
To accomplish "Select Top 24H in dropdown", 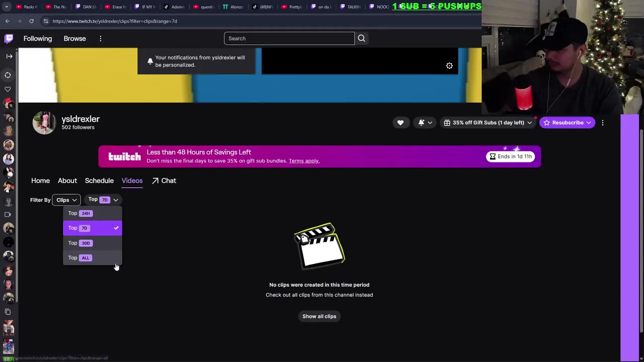I will tap(93, 213).
